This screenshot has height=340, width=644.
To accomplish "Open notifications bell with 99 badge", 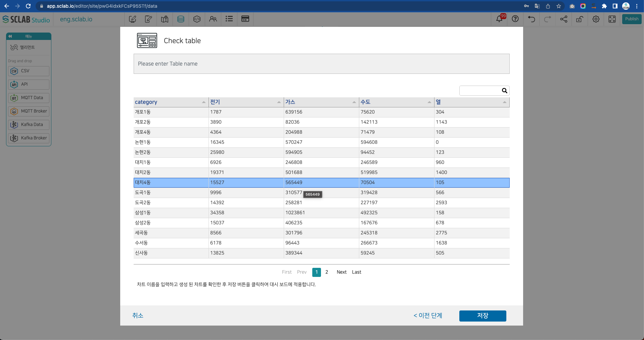I will pos(500,18).
